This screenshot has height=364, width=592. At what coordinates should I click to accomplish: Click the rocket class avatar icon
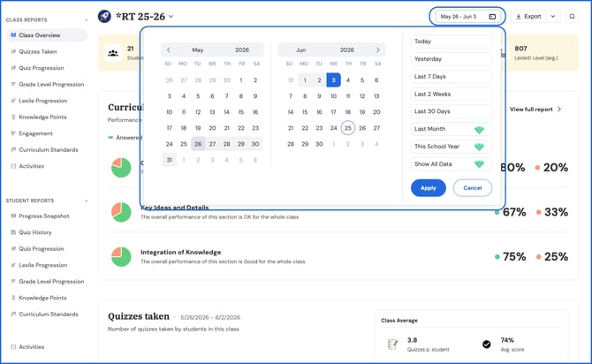104,16
